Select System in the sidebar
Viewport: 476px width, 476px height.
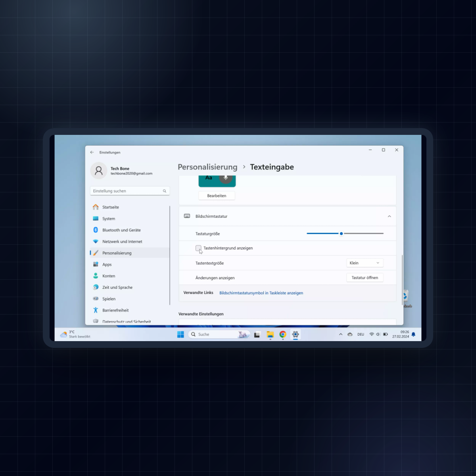point(109,219)
